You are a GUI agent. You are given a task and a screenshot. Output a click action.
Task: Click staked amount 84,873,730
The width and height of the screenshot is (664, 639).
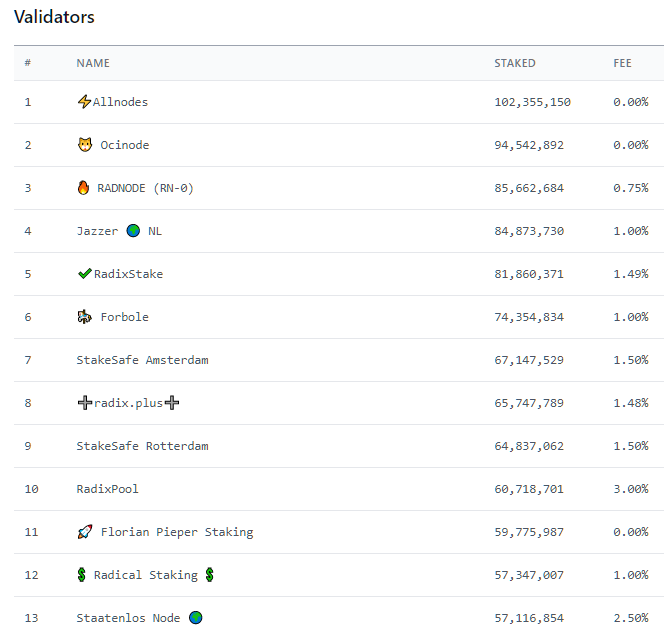point(529,231)
